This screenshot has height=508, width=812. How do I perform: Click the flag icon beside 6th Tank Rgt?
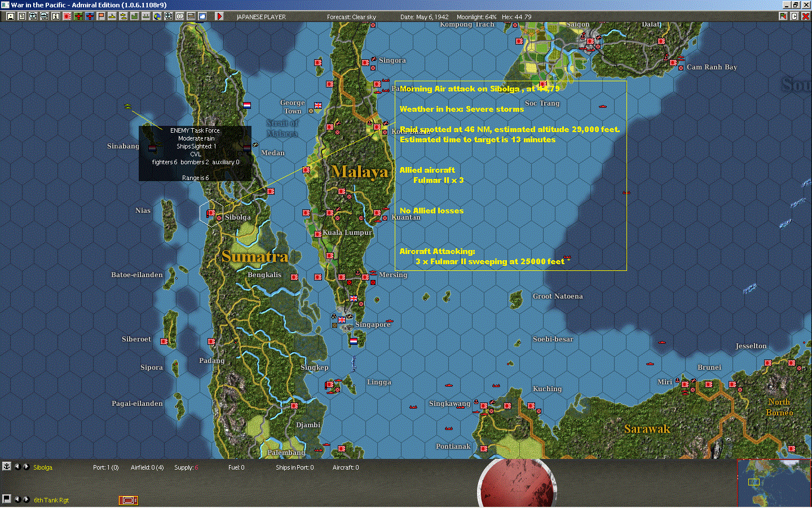pyautogui.click(x=7, y=499)
